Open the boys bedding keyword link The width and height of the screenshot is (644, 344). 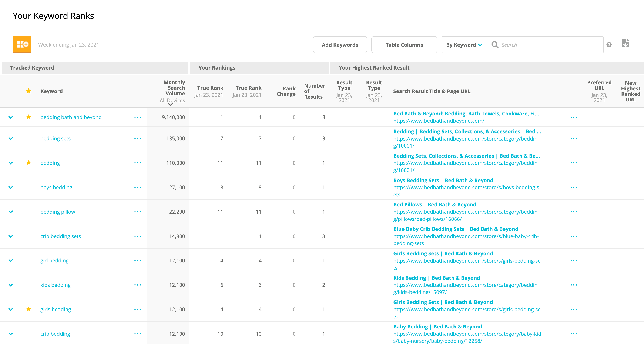click(x=56, y=188)
